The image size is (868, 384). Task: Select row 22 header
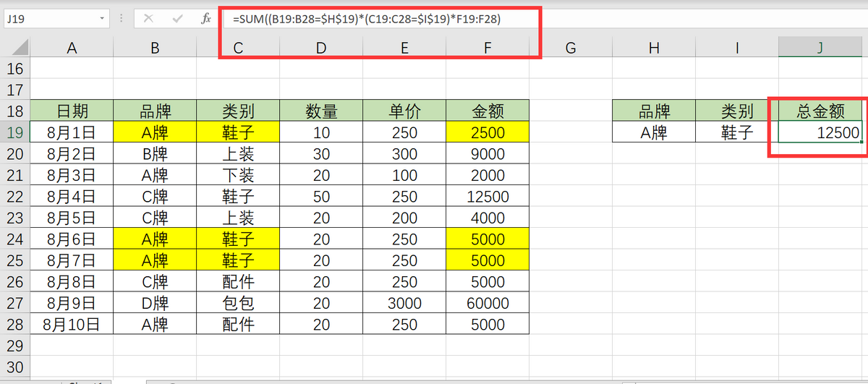point(15,197)
